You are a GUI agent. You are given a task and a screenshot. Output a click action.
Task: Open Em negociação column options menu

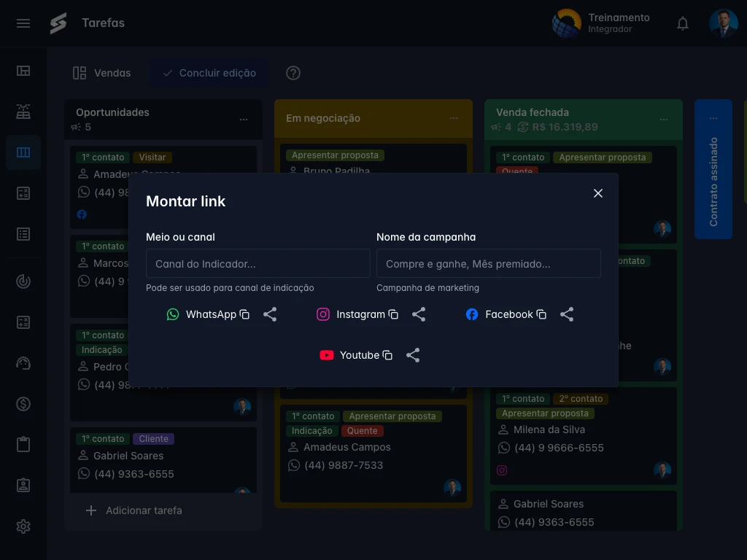pos(454,118)
